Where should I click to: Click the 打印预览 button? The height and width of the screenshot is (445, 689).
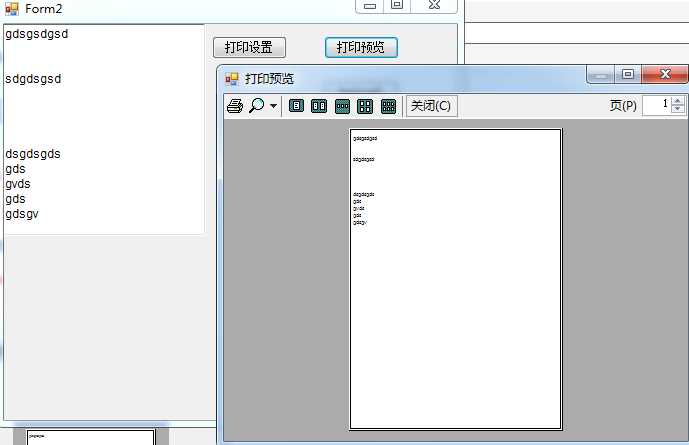361,48
